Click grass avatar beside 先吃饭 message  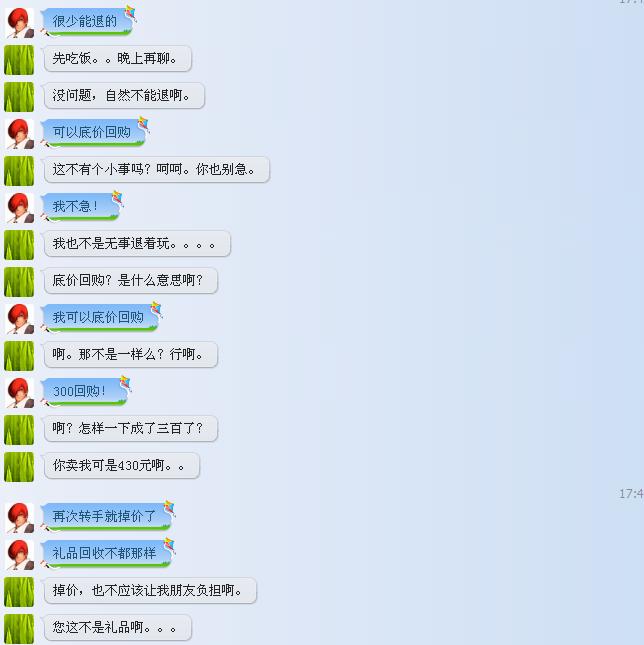19,60
